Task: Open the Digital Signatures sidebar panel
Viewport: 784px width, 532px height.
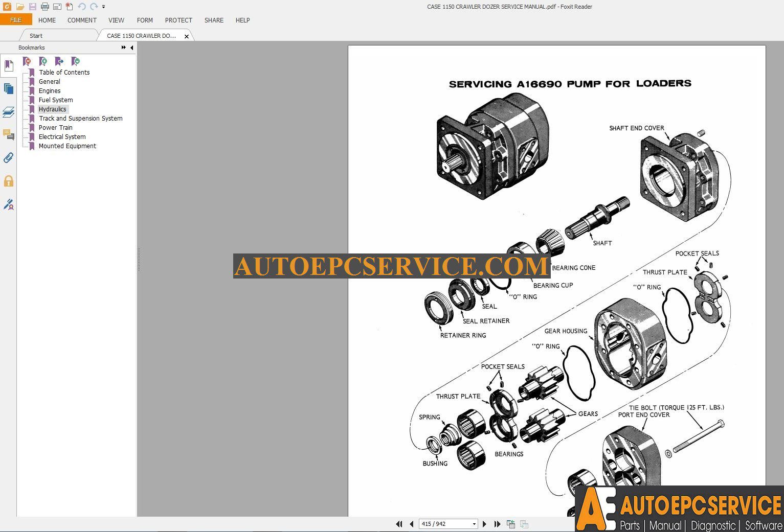Action: 9,204
